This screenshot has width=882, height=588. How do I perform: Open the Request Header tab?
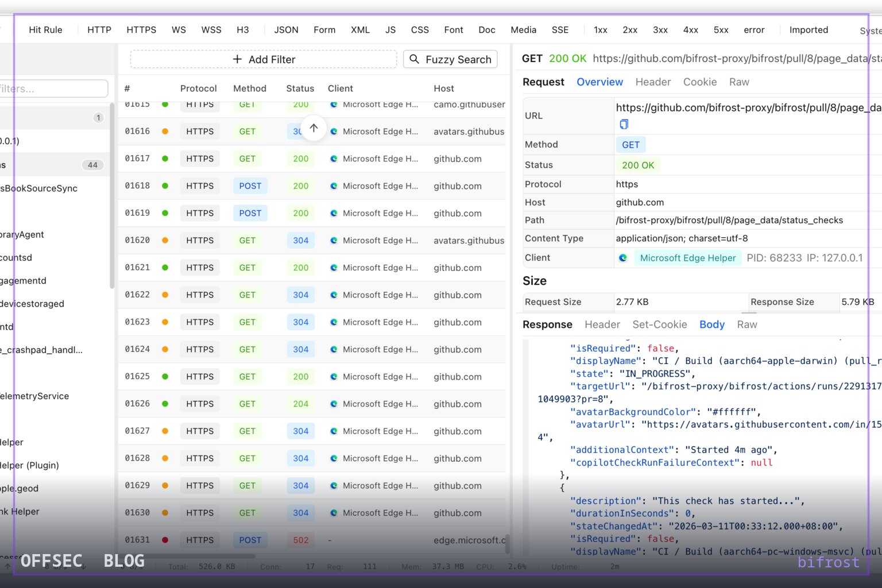tap(653, 82)
